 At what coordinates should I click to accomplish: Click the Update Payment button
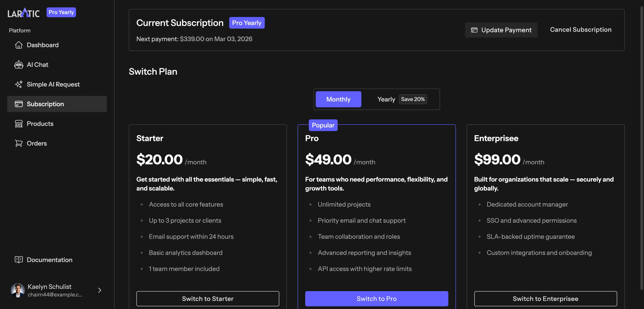pos(501,30)
